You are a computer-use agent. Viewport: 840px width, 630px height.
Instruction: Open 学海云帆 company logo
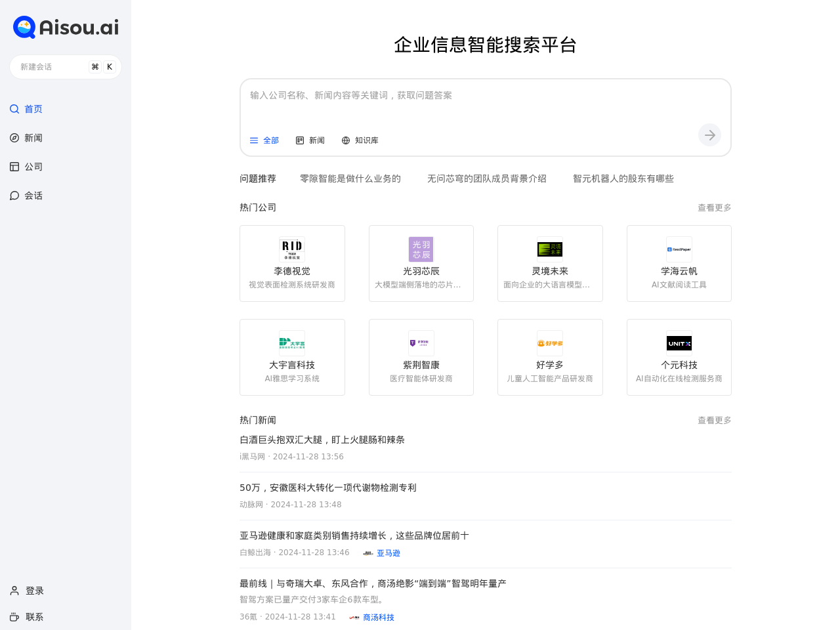pyautogui.click(x=679, y=249)
